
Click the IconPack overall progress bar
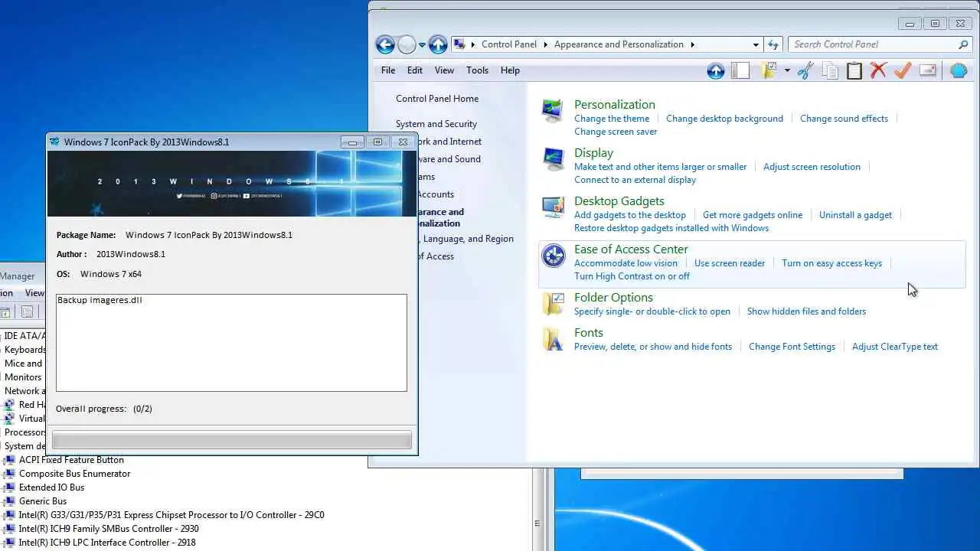point(231,440)
